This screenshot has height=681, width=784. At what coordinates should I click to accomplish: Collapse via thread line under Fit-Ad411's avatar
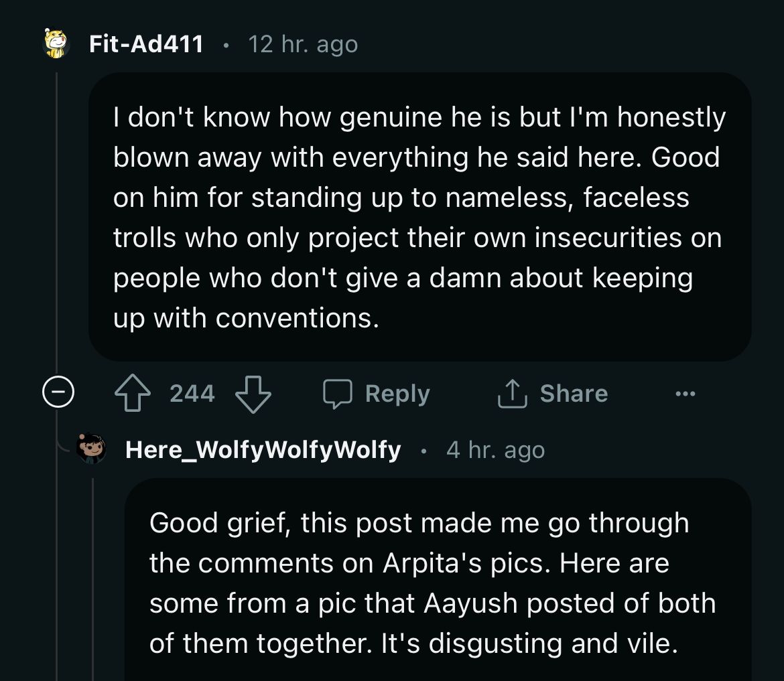[56, 221]
